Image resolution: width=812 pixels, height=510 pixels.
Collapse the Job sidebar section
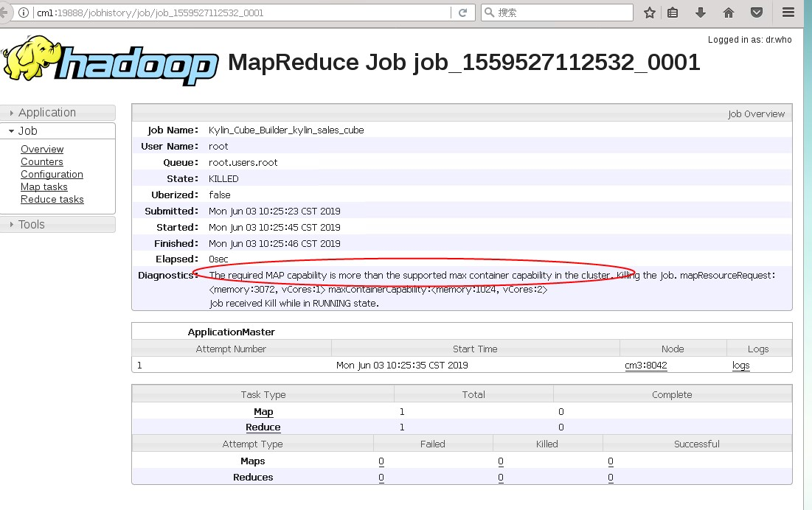(x=58, y=131)
